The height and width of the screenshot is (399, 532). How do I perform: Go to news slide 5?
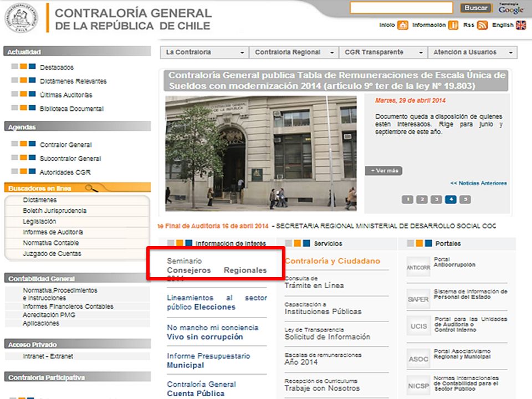[465, 199]
